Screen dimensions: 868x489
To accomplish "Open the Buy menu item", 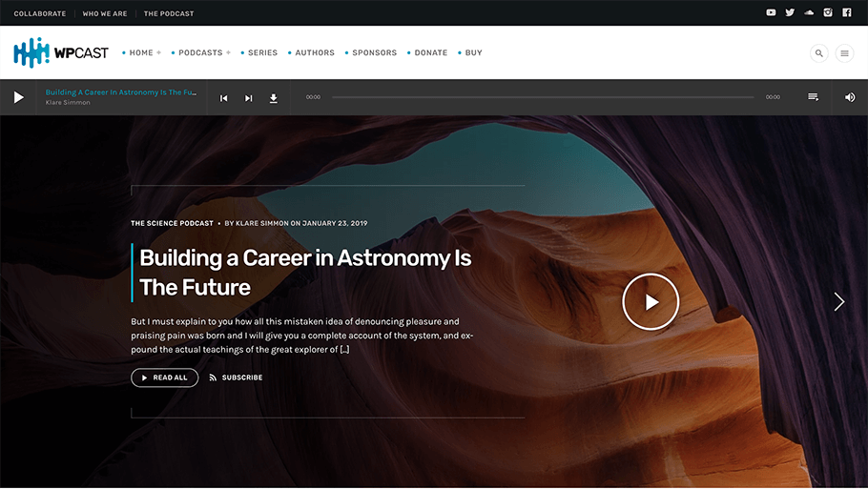I will (473, 52).
